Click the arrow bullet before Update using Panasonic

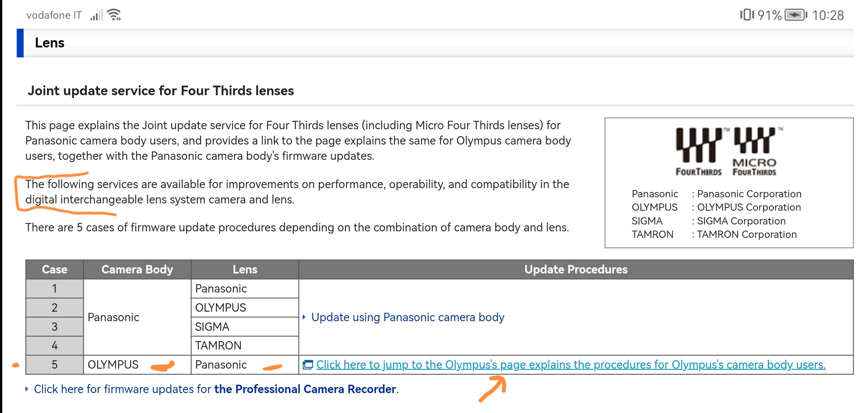pos(304,317)
